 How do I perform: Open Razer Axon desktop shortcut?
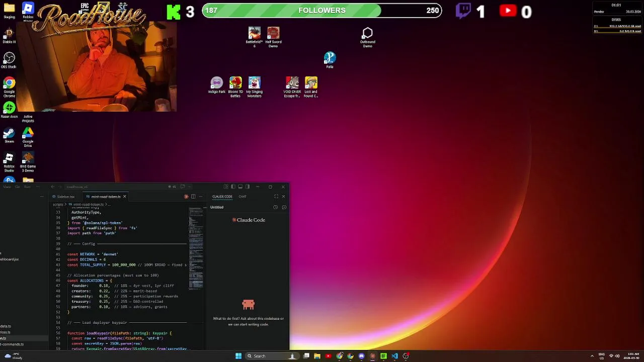9,110
